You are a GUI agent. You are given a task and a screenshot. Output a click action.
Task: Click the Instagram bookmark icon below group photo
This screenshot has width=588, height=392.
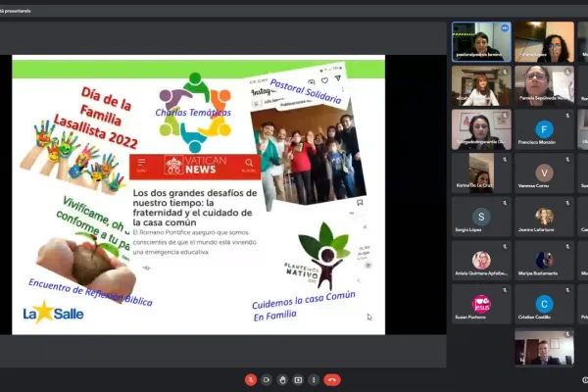pyautogui.click(x=360, y=203)
